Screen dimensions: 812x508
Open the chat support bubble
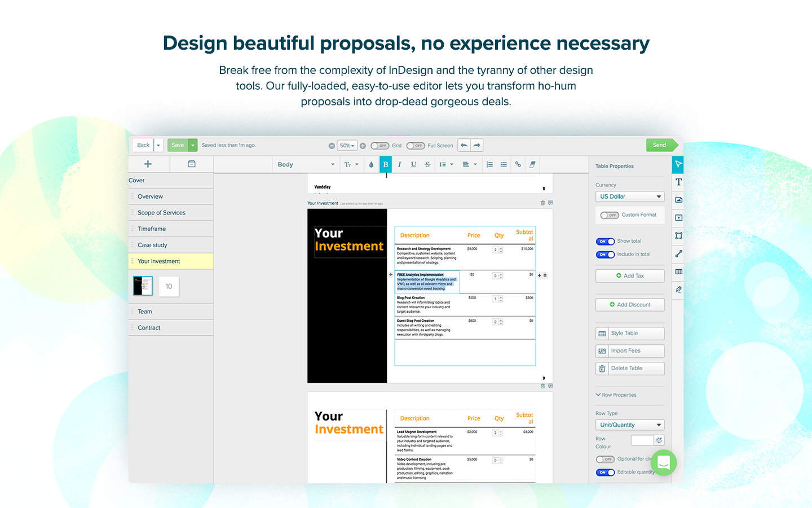pyautogui.click(x=664, y=463)
